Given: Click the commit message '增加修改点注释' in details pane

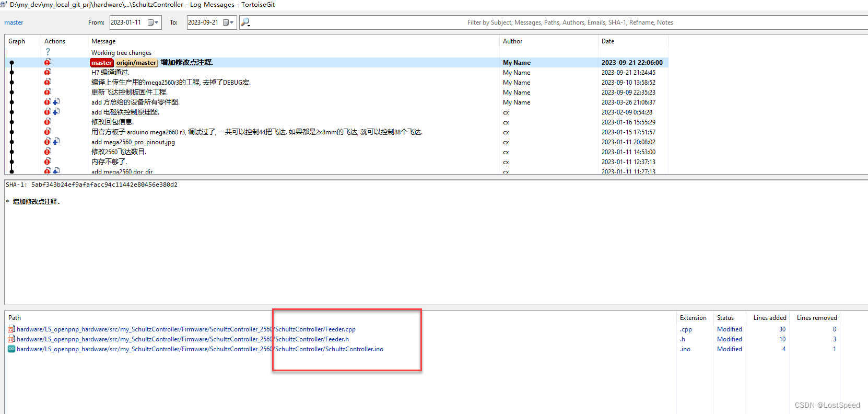Looking at the screenshot, I should click(x=36, y=202).
